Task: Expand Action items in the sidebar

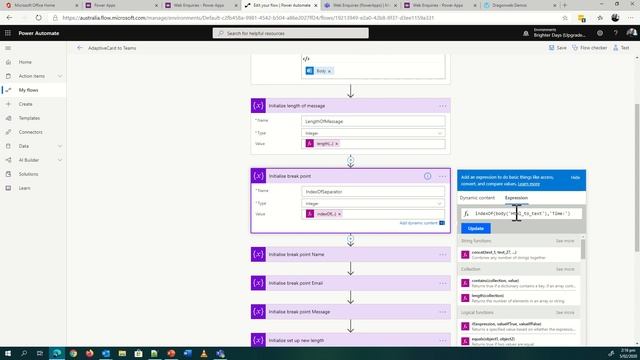Action: point(60,76)
